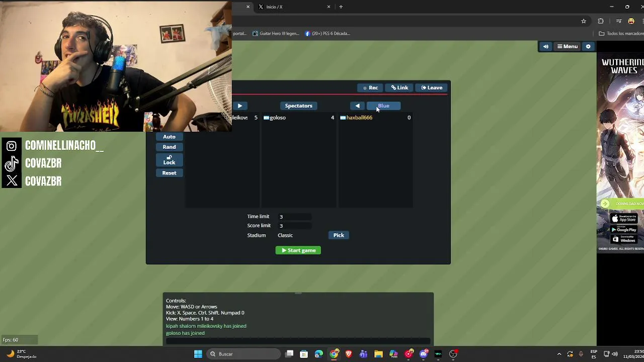Image resolution: width=644 pixels, height=362 pixels.
Task: Open system volume tray icon
Action: point(615,354)
